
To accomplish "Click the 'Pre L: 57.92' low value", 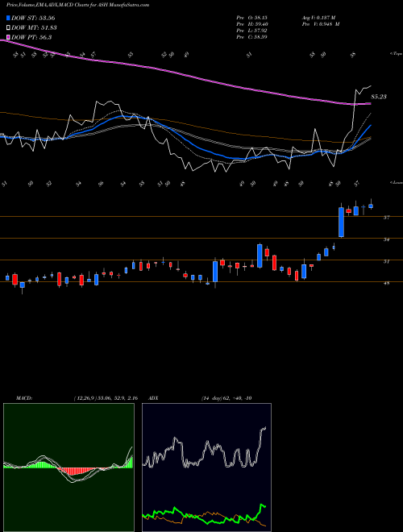I will 251,31.
